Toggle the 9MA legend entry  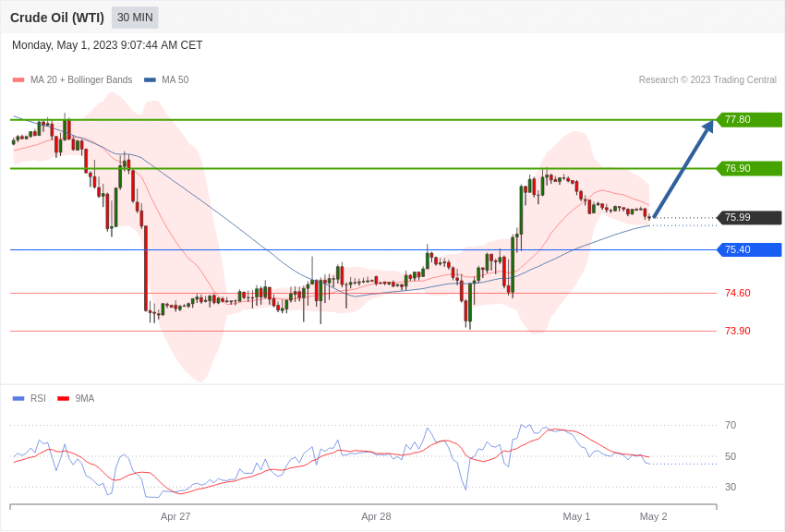(76, 398)
